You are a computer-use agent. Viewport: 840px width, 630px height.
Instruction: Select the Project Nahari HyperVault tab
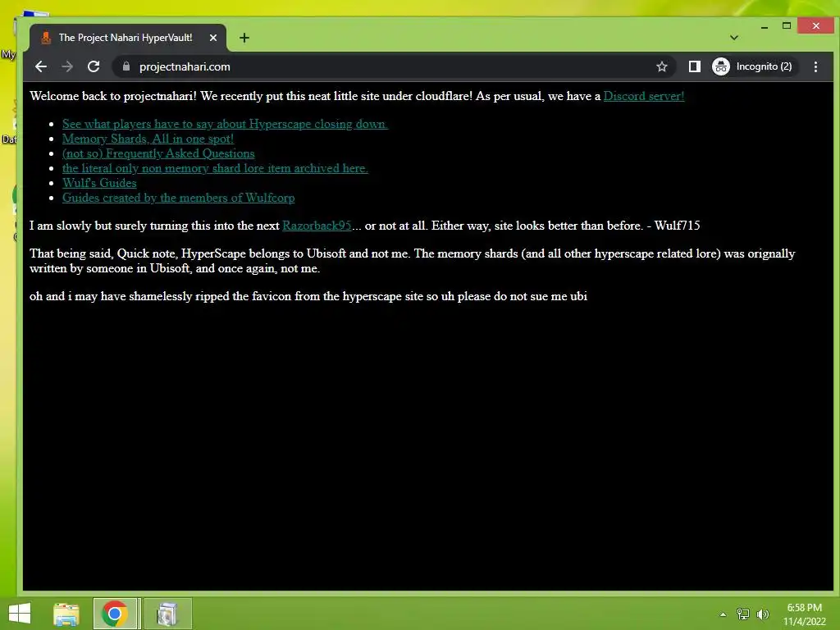(128, 38)
